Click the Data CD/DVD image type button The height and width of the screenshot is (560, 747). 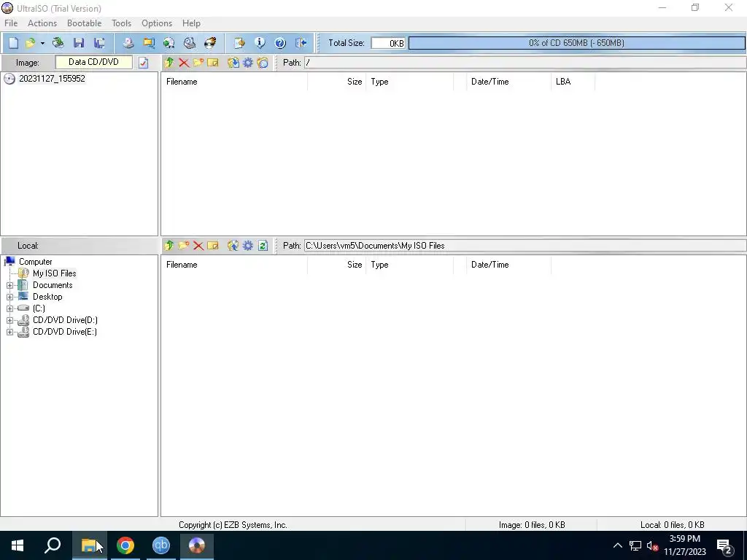click(94, 62)
